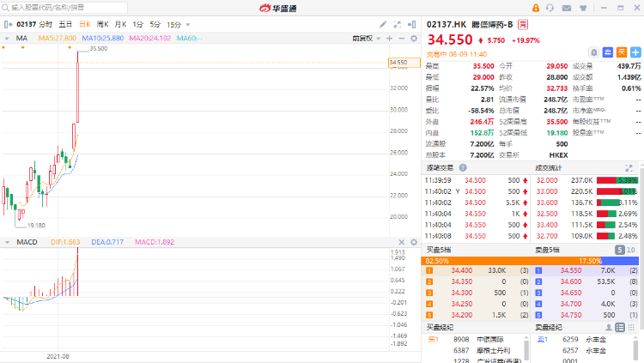The height and width of the screenshot is (363, 644).
Task: Add stock to watchlist with plus button
Action: pos(635,52)
